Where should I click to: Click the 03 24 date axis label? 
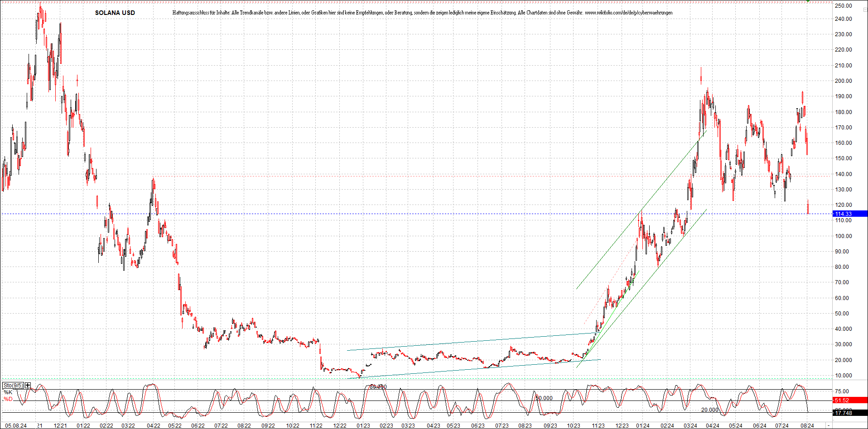tap(690, 426)
